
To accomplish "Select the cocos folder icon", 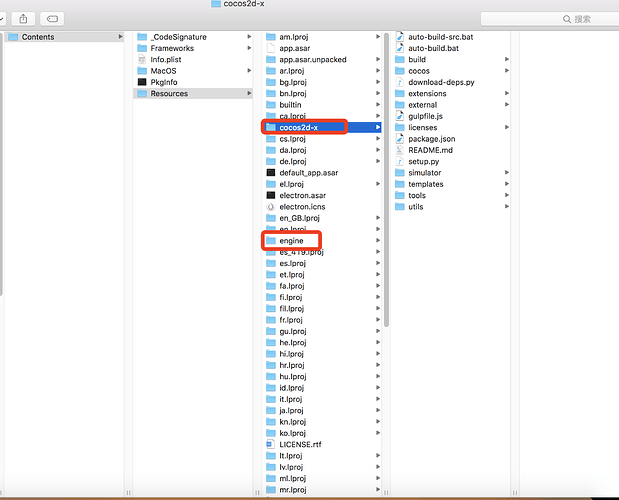I will 400,71.
